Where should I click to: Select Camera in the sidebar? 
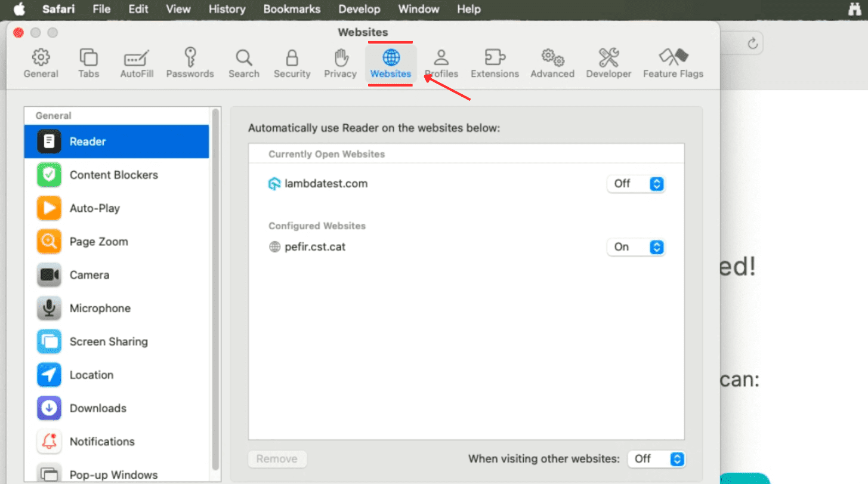point(117,275)
